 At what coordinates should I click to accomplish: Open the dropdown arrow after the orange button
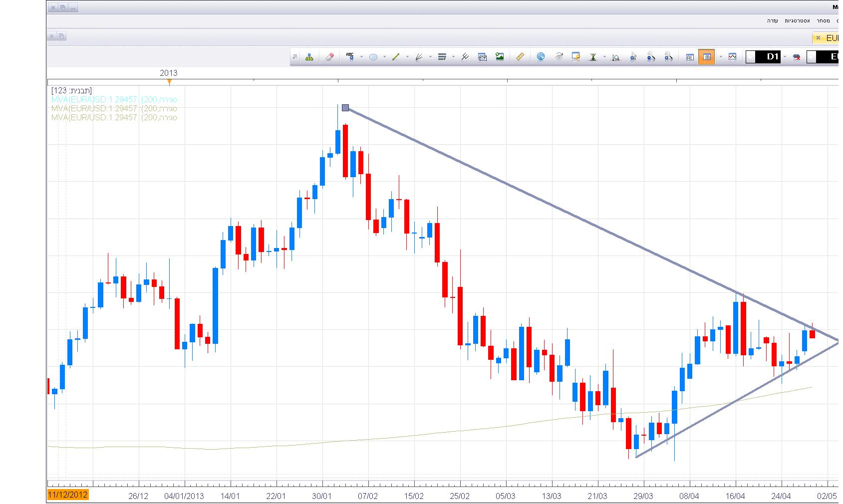pos(721,57)
